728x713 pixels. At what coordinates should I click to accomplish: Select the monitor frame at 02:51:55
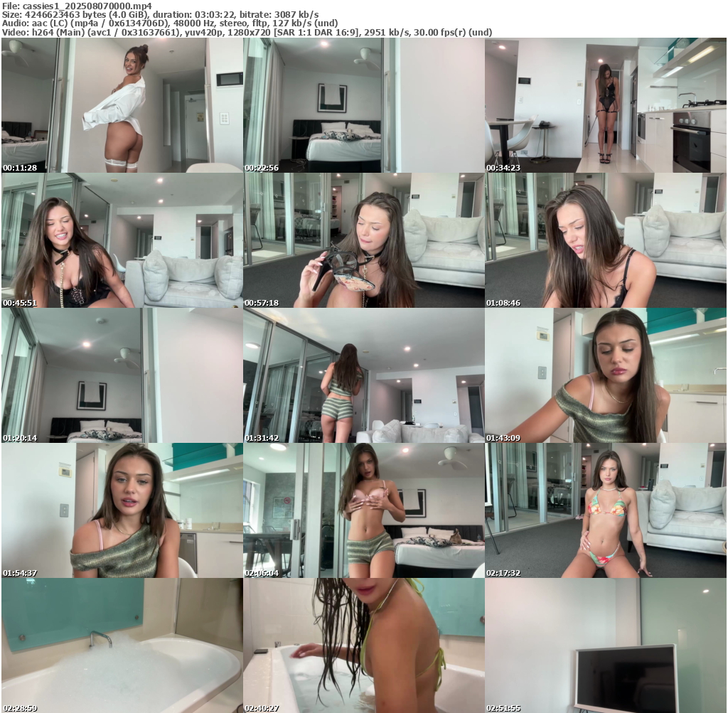coord(605,645)
